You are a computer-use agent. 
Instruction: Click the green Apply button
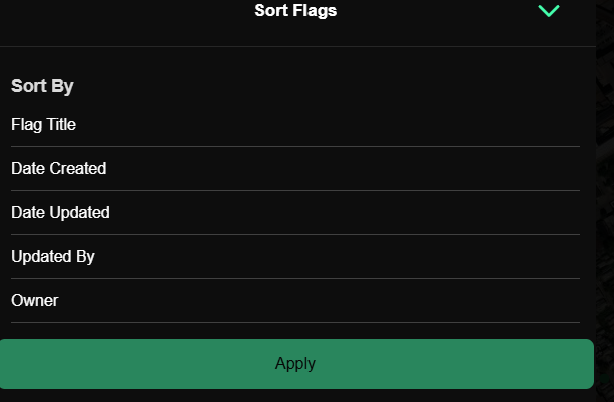(x=296, y=364)
